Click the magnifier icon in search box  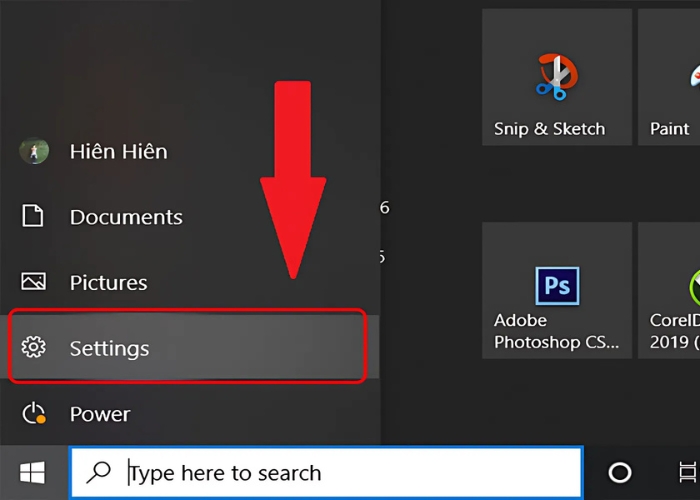tap(99, 473)
